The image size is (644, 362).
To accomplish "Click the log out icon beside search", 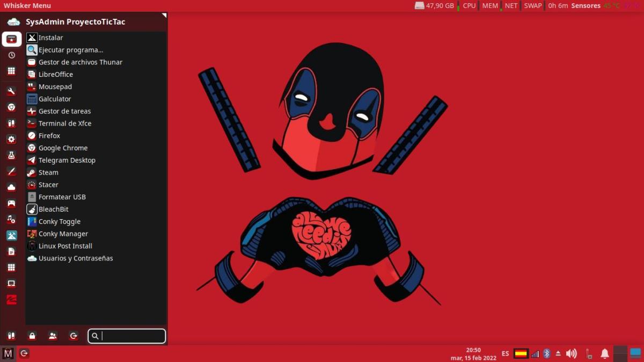I will coord(74,336).
